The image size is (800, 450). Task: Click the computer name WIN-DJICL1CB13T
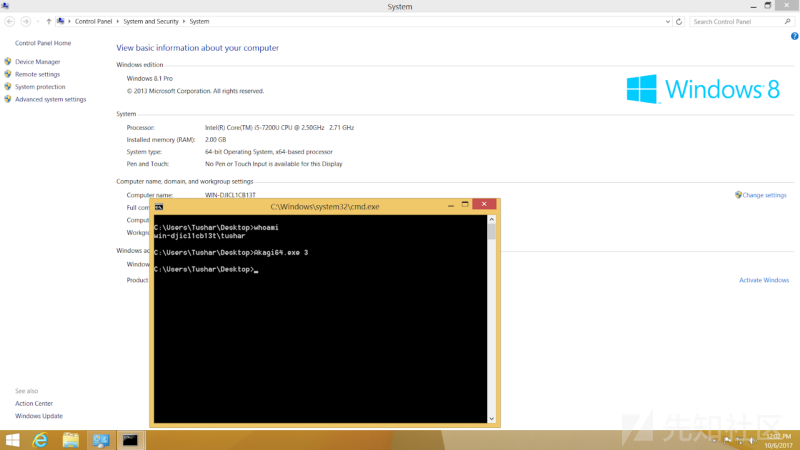click(x=230, y=195)
